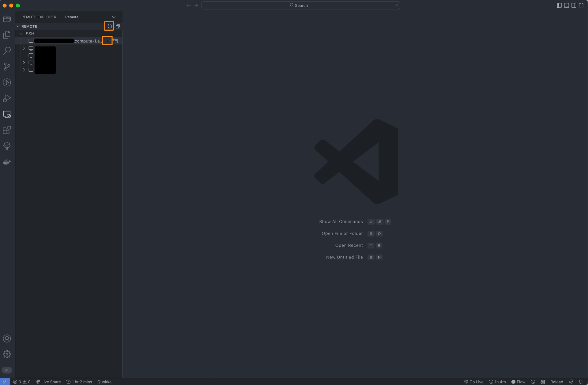Click the Open Recent hint
588x385 pixels.
pos(349,245)
